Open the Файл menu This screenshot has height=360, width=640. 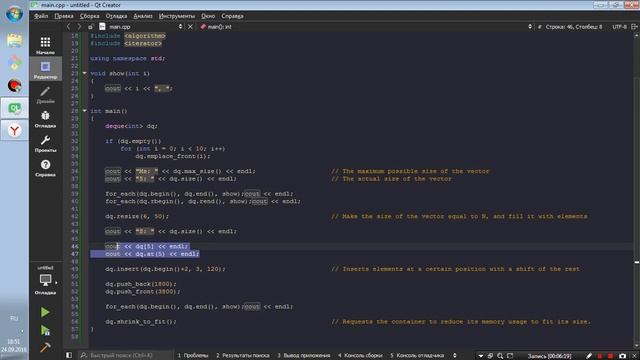coord(41,16)
